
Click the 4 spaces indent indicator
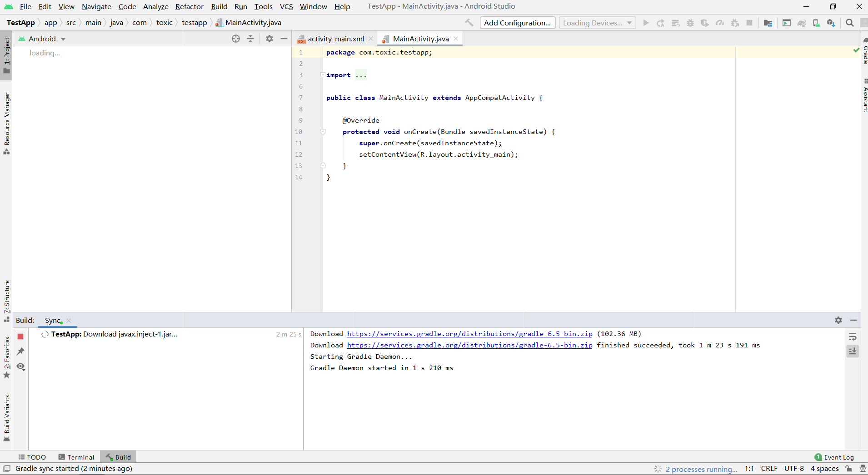pyautogui.click(x=824, y=469)
